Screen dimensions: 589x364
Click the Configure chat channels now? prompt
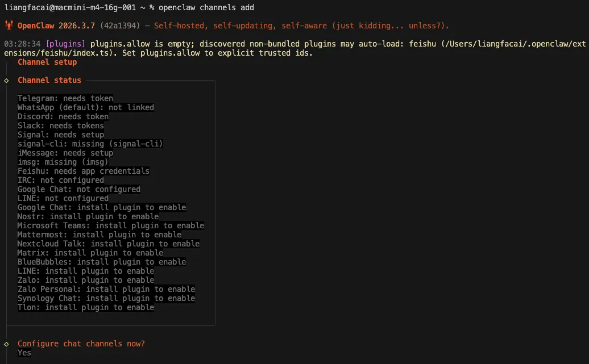[x=81, y=344]
